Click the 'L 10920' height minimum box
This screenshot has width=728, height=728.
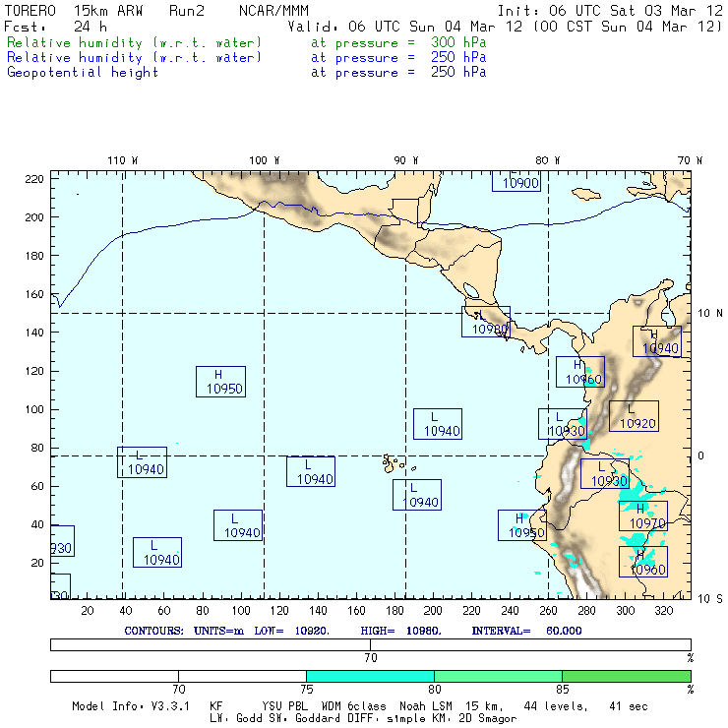pos(634,416)
